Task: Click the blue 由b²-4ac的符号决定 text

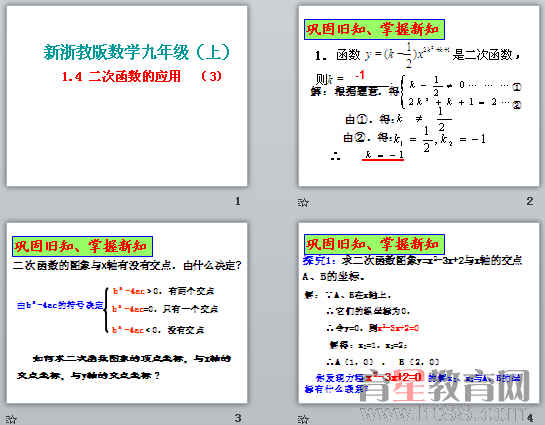Action: [60, 305]
